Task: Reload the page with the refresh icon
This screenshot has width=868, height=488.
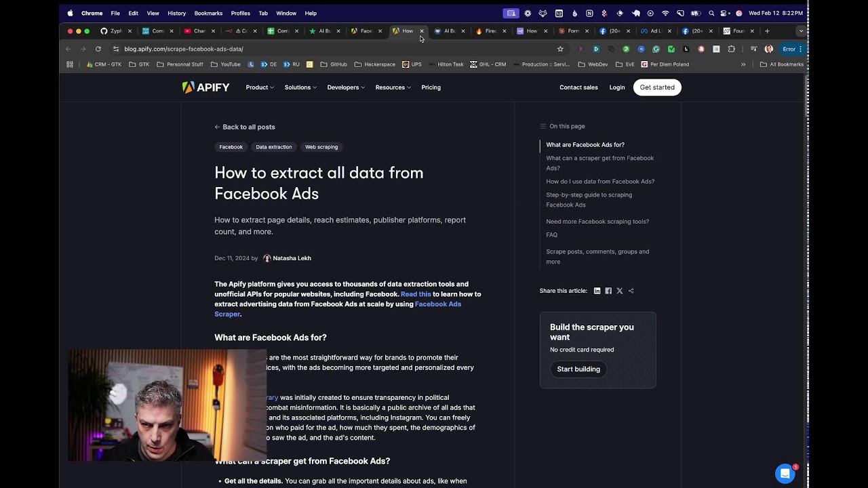Action: (x=98, y=49)
